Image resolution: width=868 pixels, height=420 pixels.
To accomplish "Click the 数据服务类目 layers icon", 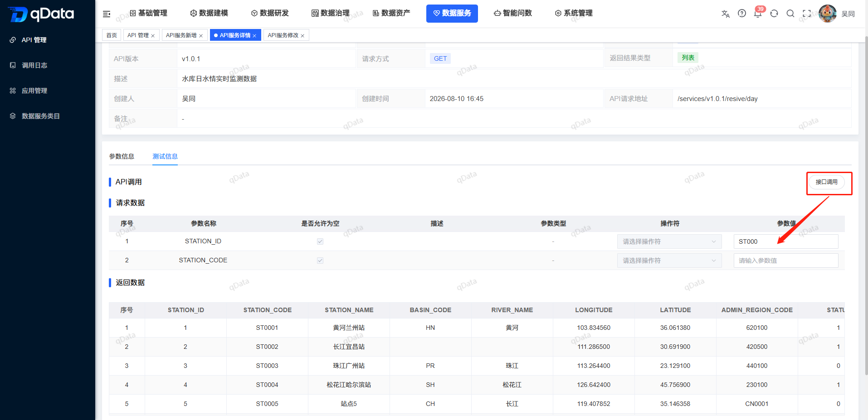I will pyautogui.click(x=13, y=116).
